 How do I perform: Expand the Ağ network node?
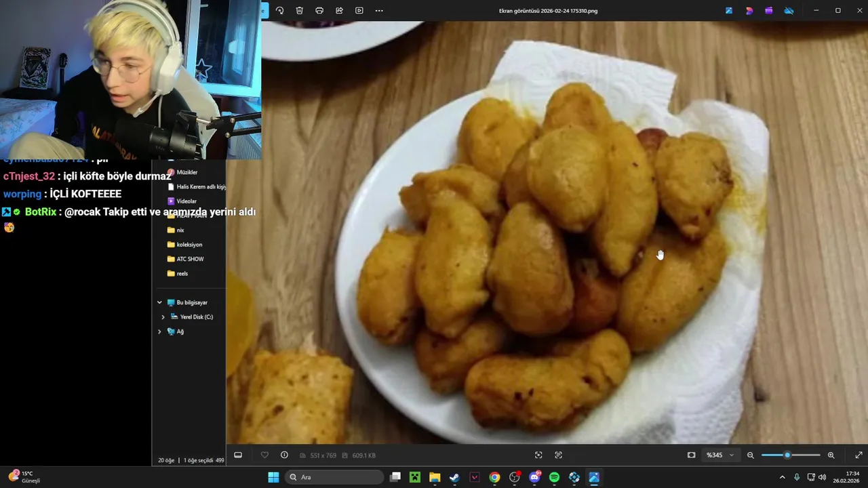click(x=160, y=331)
